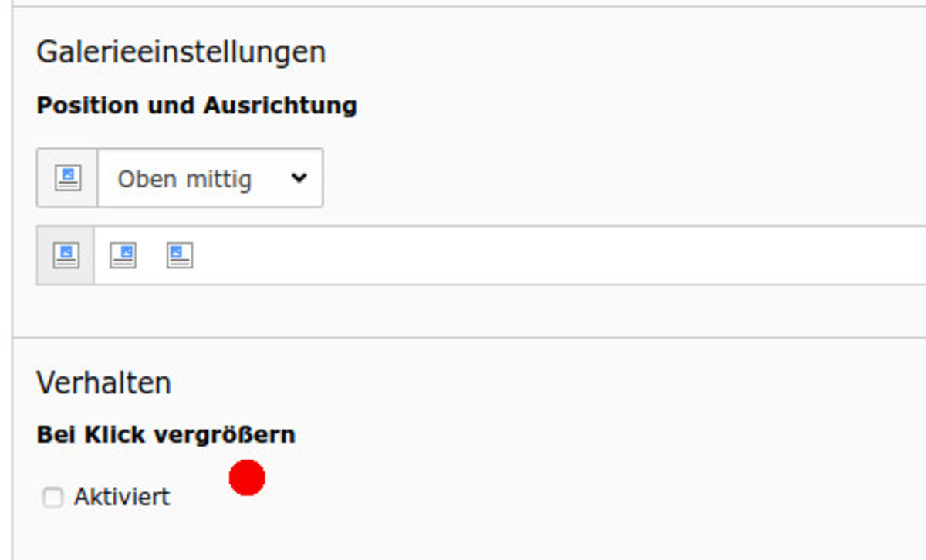This screenshot has height=560, width=926.
Task: Pick the top-left image alignment icon
Action: [x=180, y=255]
